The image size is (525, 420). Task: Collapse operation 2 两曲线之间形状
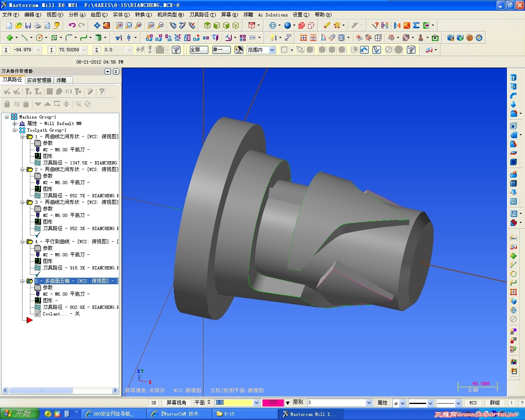[x=22, y=169]
